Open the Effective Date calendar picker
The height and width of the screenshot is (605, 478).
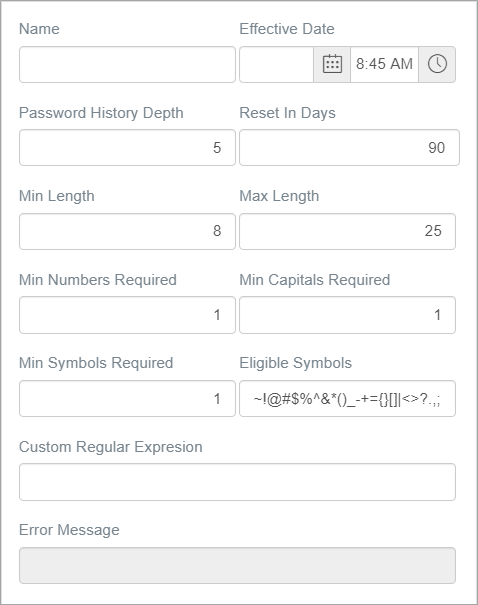tap(332, 64)
